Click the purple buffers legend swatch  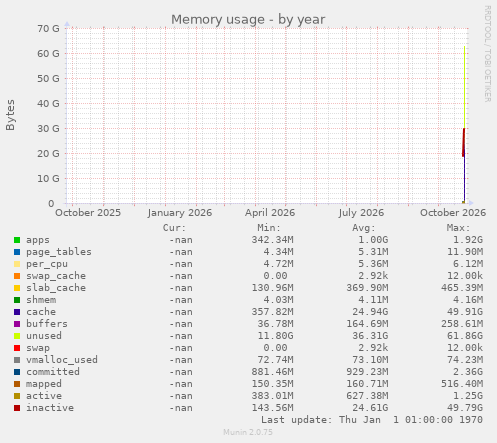(x=17, y=324)
